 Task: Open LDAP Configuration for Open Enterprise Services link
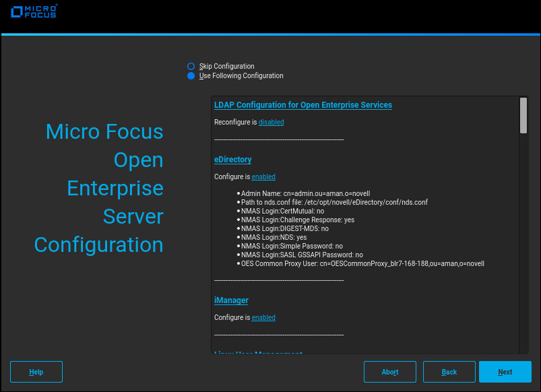[x=303, y=105]
